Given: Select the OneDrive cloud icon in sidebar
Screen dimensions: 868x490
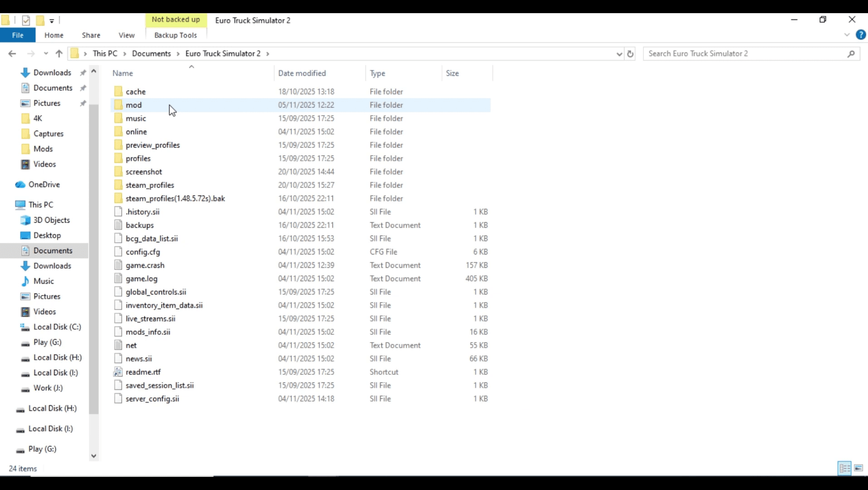Looking at the screenshot, I should pos(19,185).
